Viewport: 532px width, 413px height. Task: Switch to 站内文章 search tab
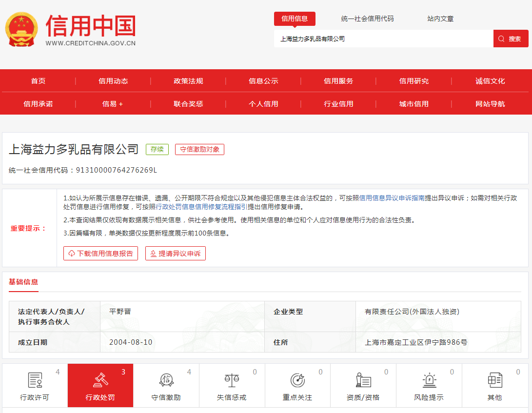[440, 19]
